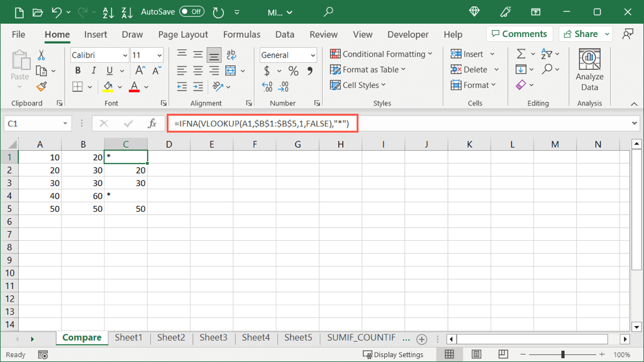The height and width of the screenshot is (362, 644).
Task: Toggle Italic formatting
Action: [x=94, y=71]
